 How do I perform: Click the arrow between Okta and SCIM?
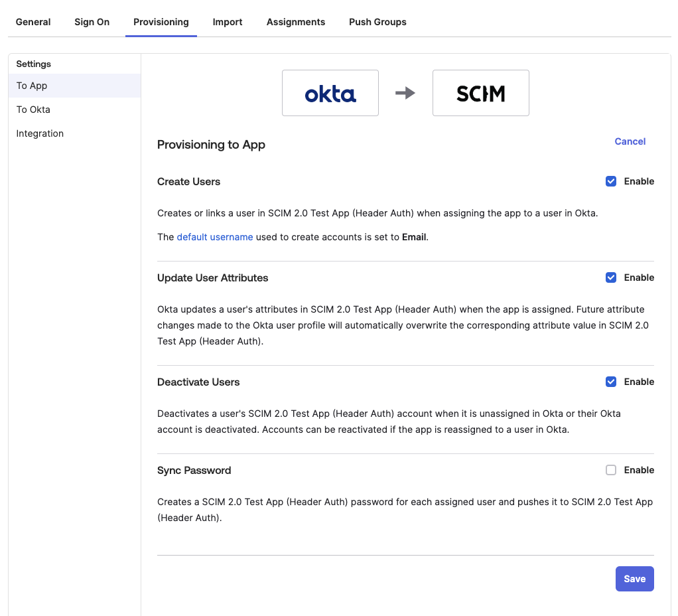405,92
